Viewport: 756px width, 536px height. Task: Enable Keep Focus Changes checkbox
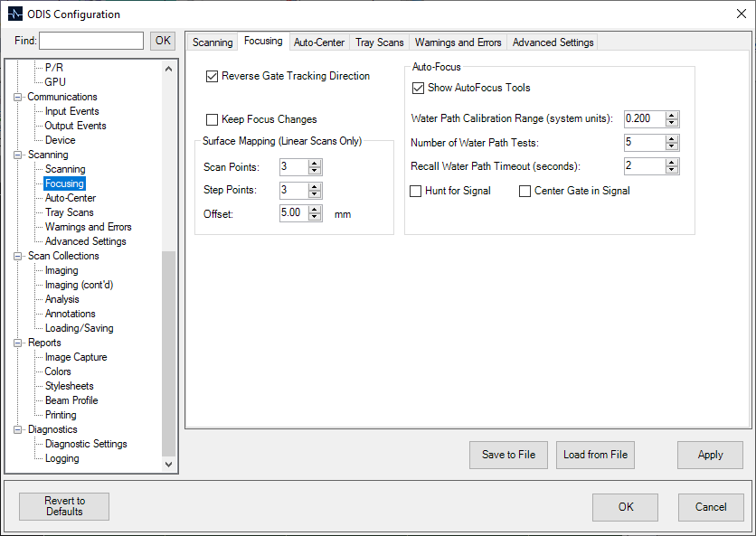coord(213,119)
